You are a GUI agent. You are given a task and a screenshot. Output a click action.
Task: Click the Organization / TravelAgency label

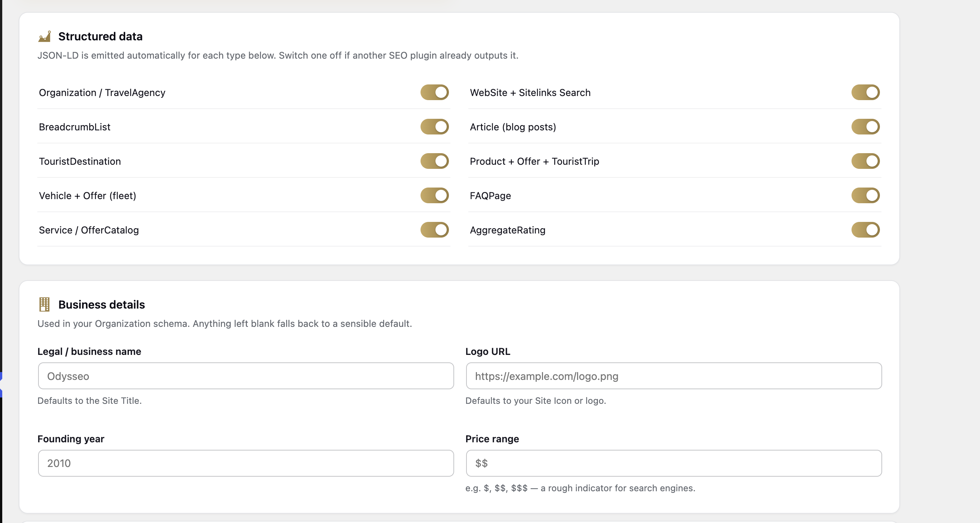[102, 93]
